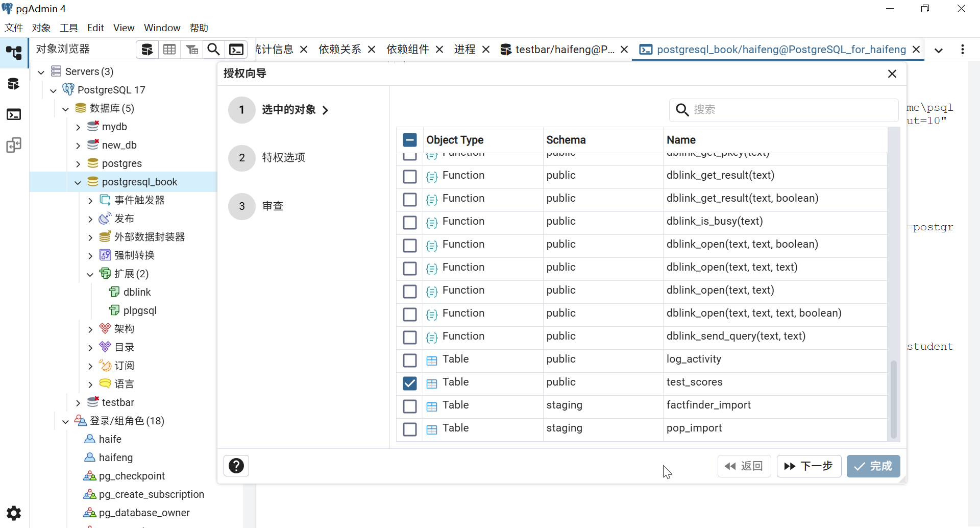Click the Filtered Rows toolbar icon
980x528 pixels.
click(192, 50)
